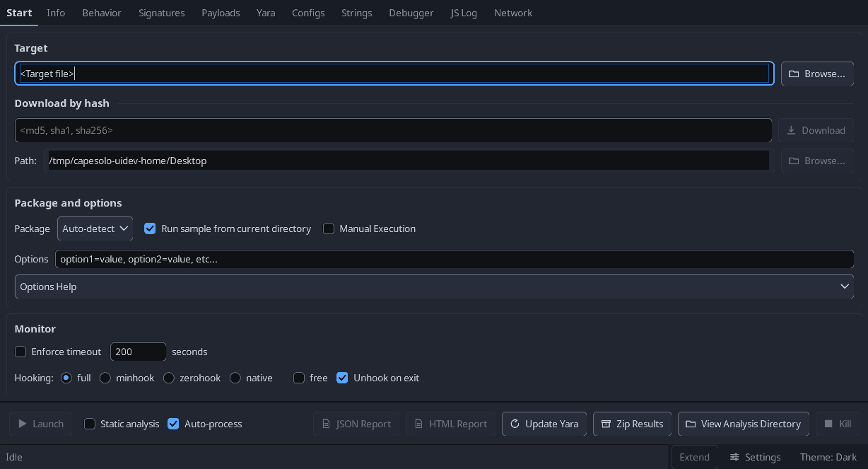Switch to the Info tab

coord(56,13)
